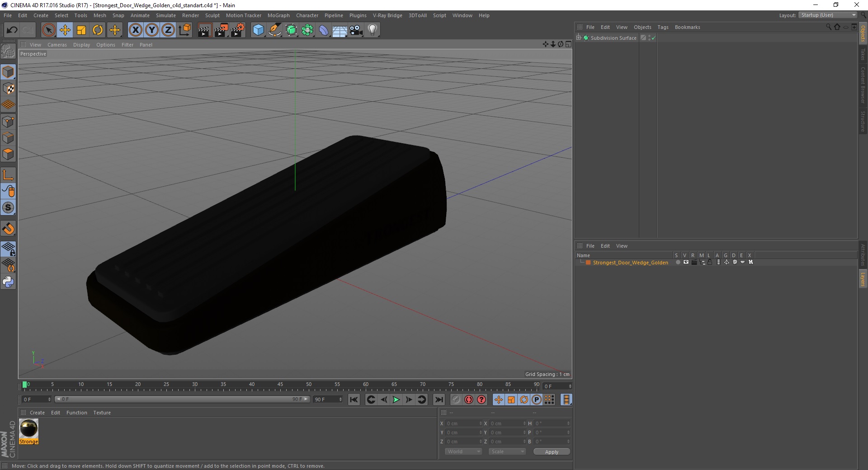
Task: Toggle layer visibility eye for Strongest_Door_Wedge_Golden
Action: (x=686, y=262)
